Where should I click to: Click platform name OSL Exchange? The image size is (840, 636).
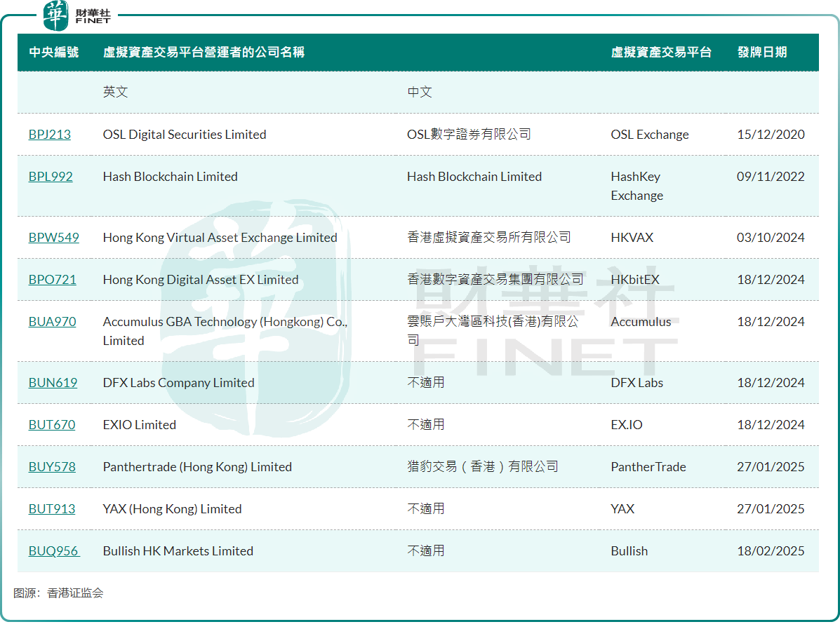click(650, 135)
